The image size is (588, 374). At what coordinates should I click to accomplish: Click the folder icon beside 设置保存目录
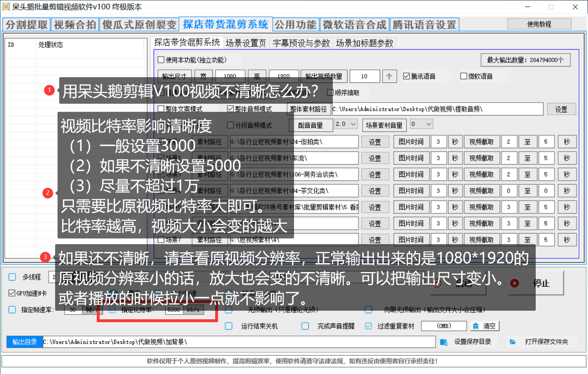click(444, 342)
